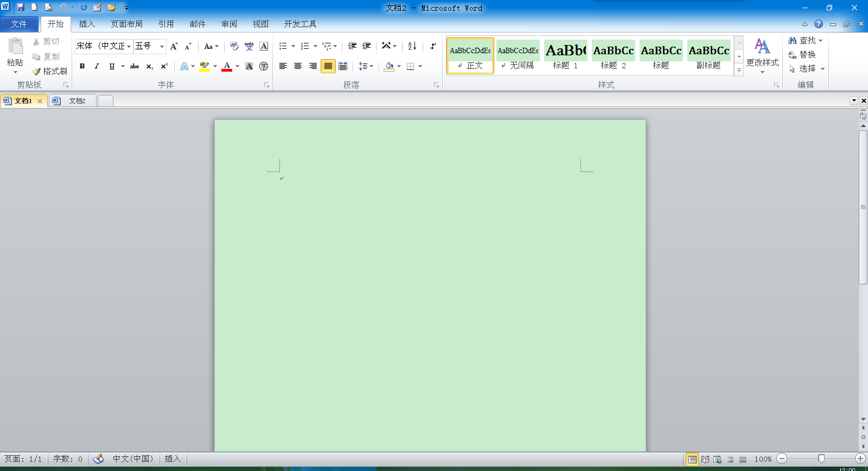Toggle Subscript formatting
The width and height of the screenshot is (868, 471).
click(149, 66)
